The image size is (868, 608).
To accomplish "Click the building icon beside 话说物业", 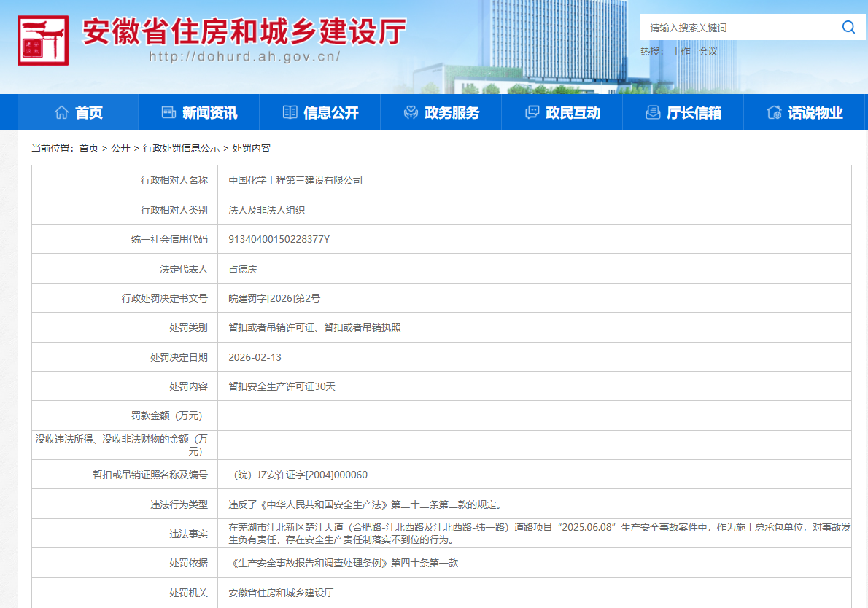I will click(x=774, y=112).
